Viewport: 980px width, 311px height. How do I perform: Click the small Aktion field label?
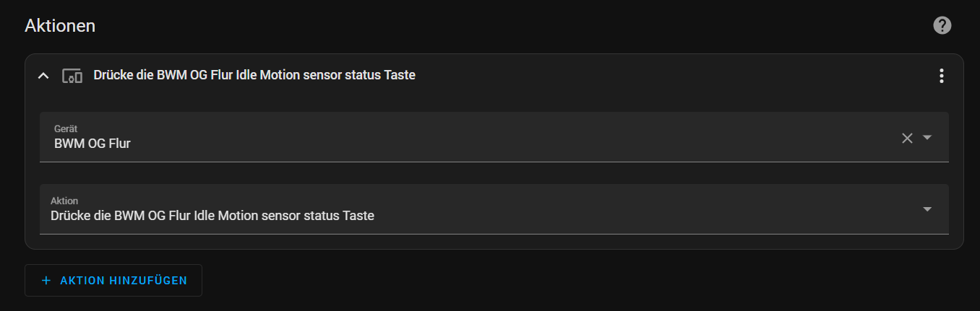point(64,201)
